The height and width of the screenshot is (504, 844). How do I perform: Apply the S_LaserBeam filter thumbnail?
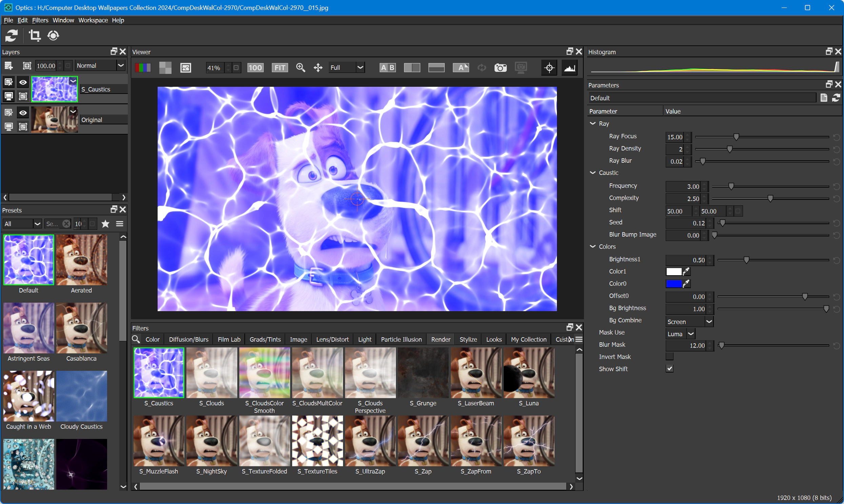476,372
